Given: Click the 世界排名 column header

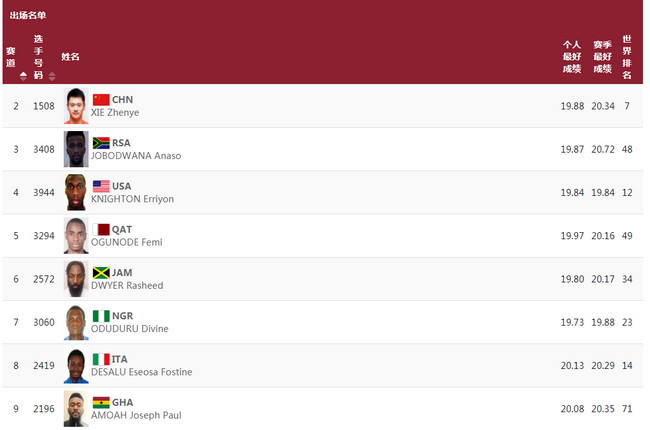Looking at the screenshot, I should 627,57.
